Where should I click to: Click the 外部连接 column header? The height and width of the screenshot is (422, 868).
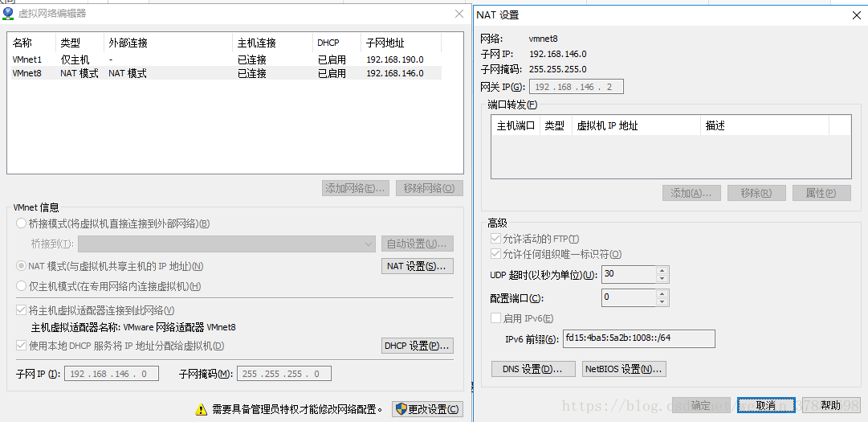point(169,43)
